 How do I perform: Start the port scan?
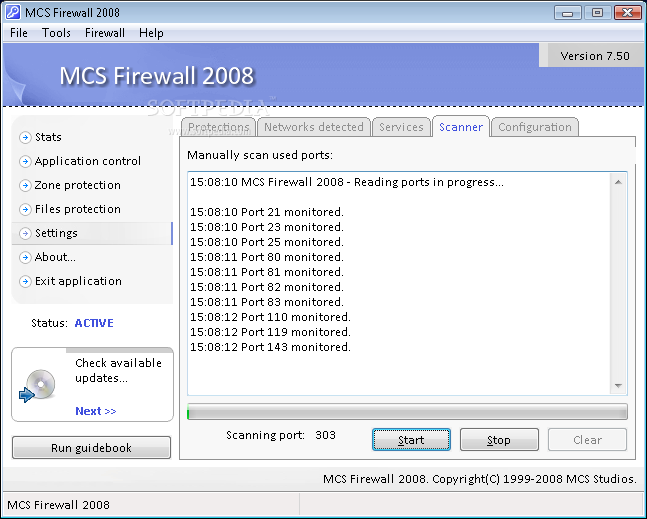coord(411,440)
